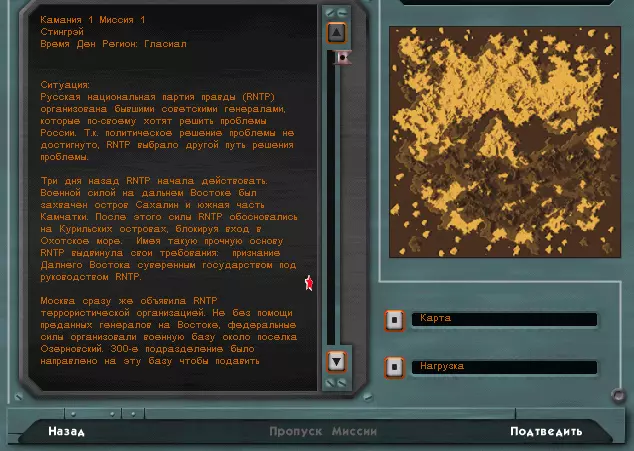The width and height of the screenshot is (634, 451).
Task: Click Пропуск Миссии to skip mission
Action: 323,432
